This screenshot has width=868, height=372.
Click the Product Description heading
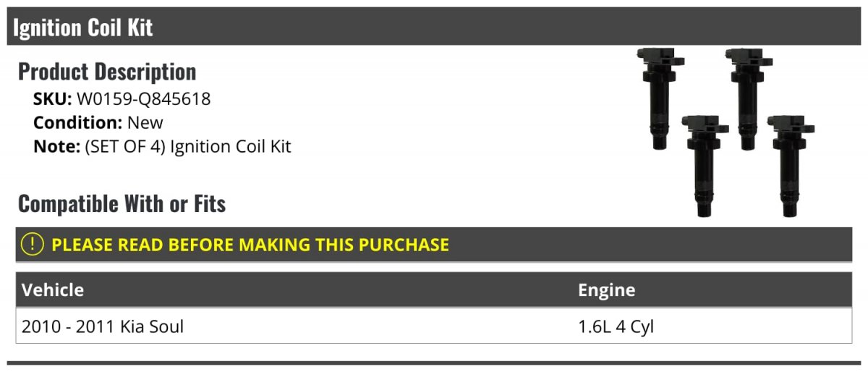pos(107,71)
